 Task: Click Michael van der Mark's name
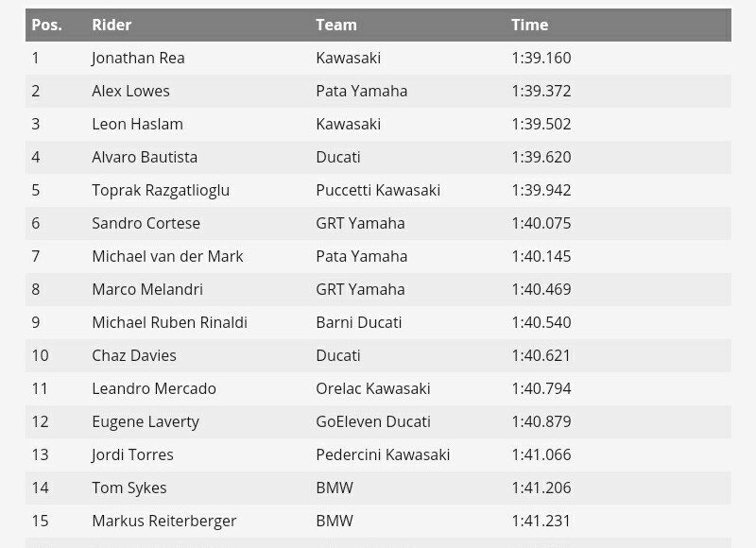point(167,256)
